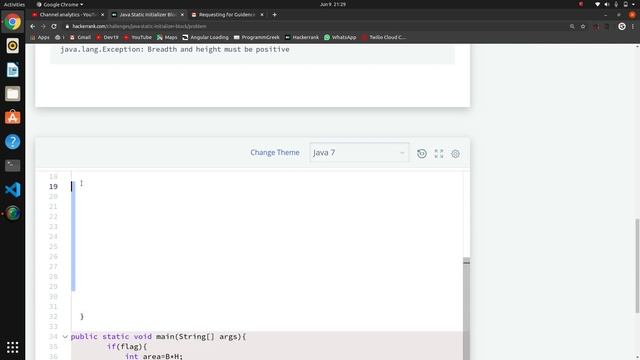
Task: Open a new Chrome tab
Action: coord(274,15)
